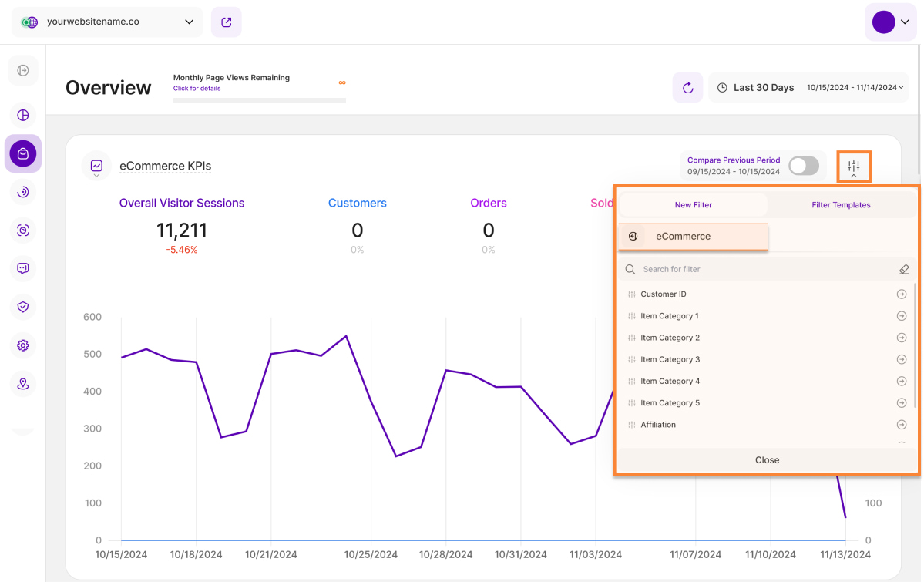Click the 'Click for details' link

(x=197, y=89)
